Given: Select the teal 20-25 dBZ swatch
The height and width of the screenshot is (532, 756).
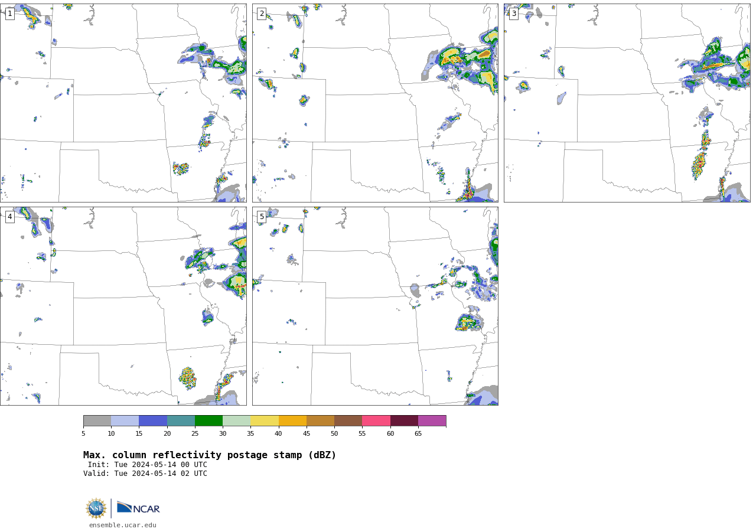Looking at the screenshot, I should click(x=181, y=421).
